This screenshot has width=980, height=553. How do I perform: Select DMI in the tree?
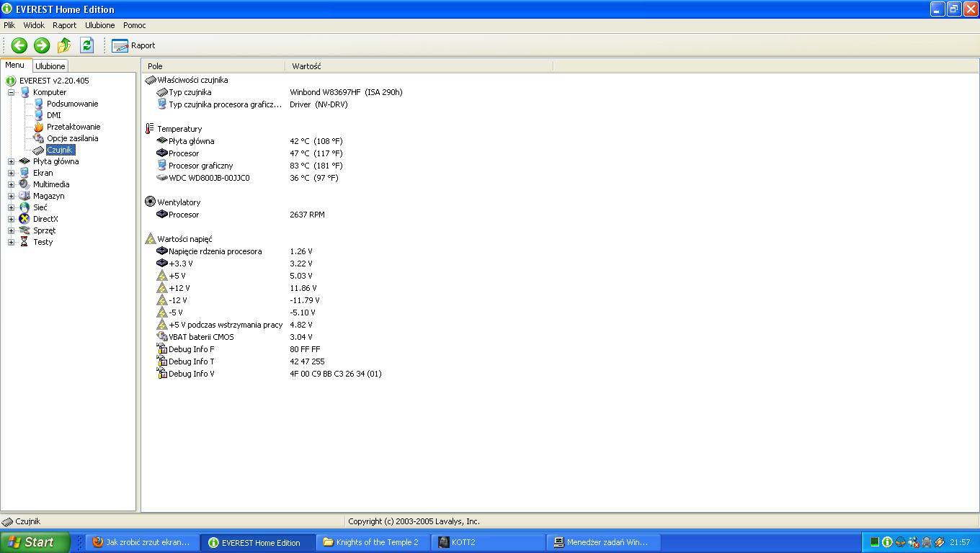pos(54,115)
